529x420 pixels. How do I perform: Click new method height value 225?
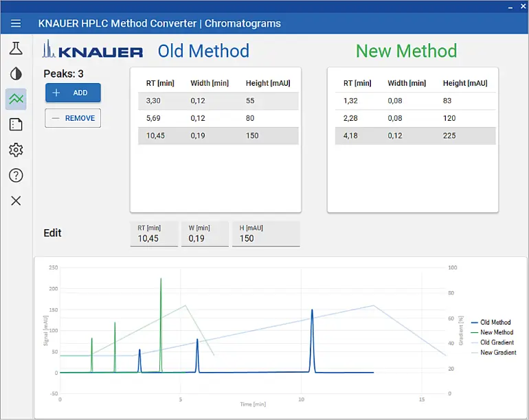[449, 136]
